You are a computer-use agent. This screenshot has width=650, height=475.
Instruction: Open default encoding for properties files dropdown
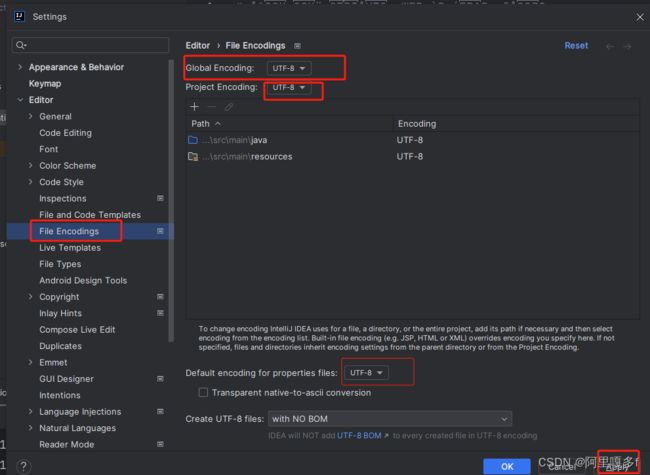(366, 373)
